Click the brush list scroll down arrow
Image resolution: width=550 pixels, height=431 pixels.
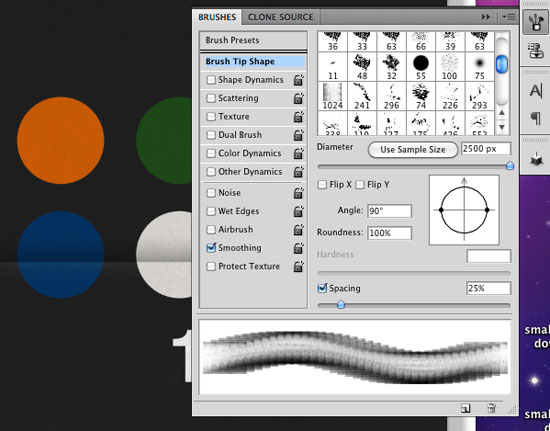point(502,127)
